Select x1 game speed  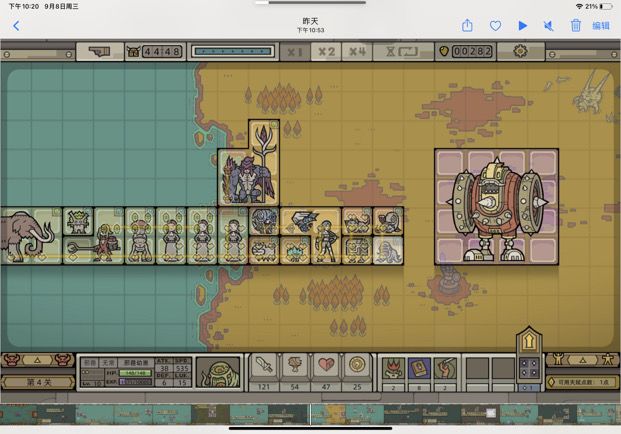click(x=295, y=52)
